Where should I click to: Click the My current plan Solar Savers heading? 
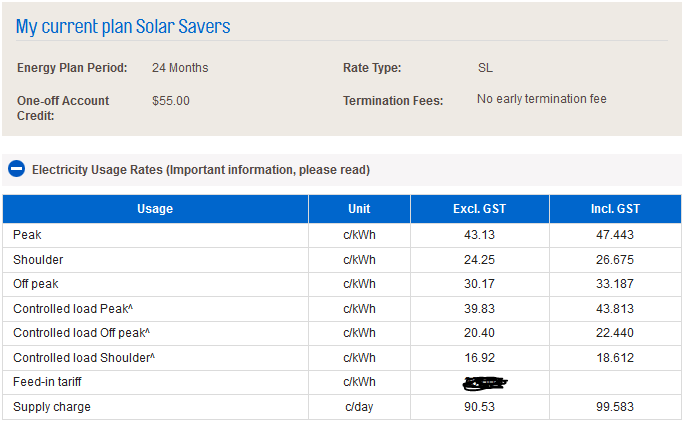point(123,27)
